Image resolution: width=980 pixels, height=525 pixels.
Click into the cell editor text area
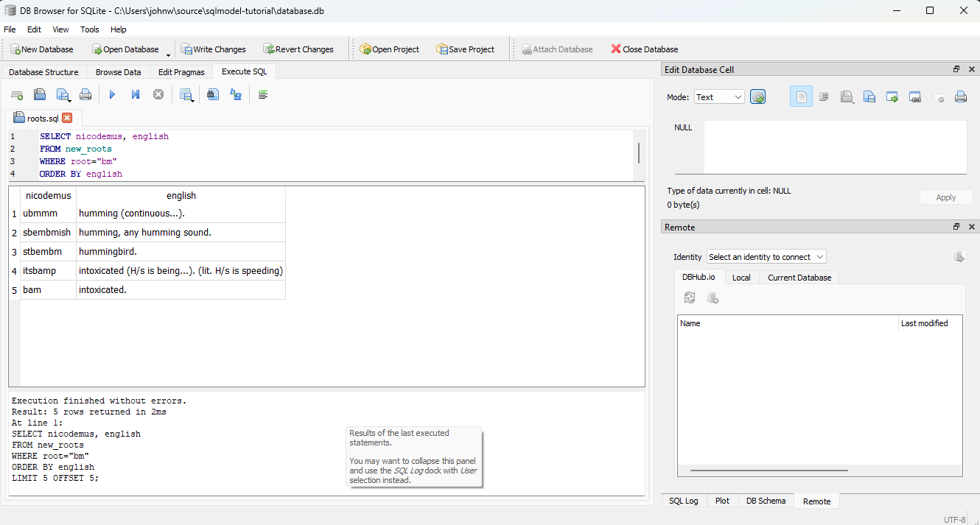click(835, 147)
